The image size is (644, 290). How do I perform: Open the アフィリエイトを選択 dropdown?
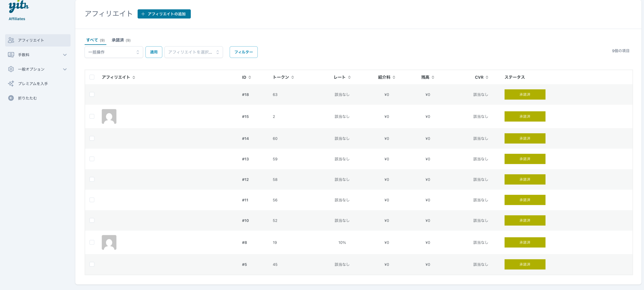point(193,52)
